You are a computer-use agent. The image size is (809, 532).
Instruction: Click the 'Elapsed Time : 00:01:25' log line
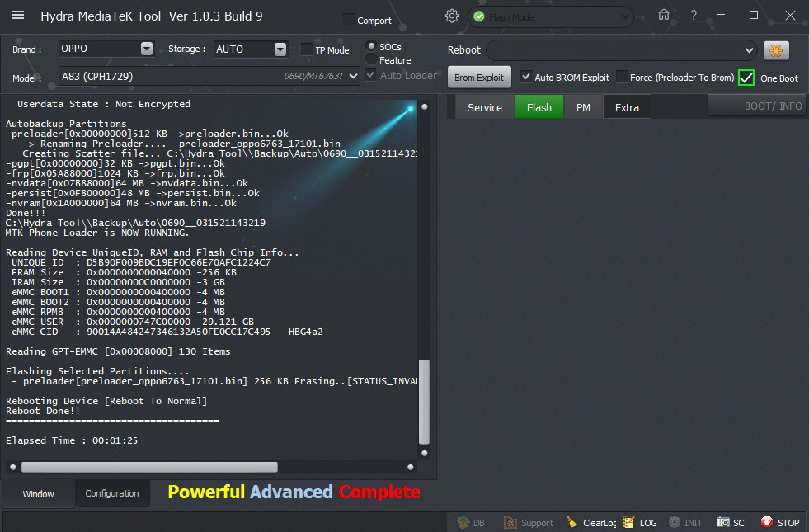[x=72, y=440]
